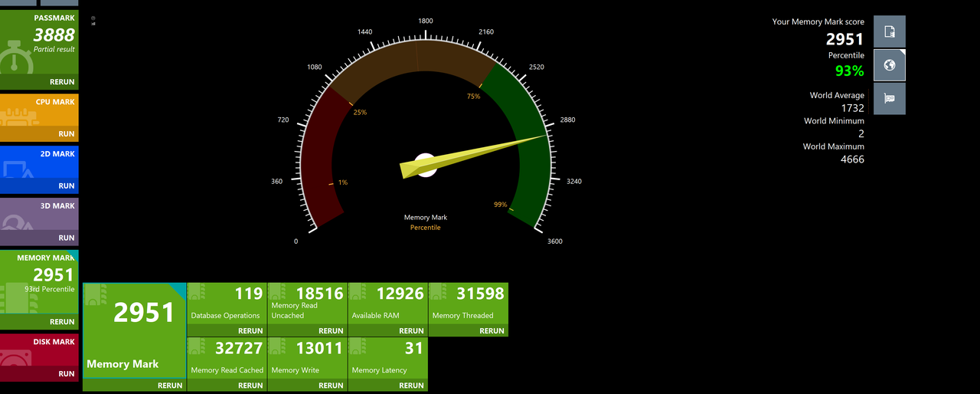The image size is (980, 394).
Task: Click the memory icon on Memory Read Uncached tile
Action: coord(278,292)
